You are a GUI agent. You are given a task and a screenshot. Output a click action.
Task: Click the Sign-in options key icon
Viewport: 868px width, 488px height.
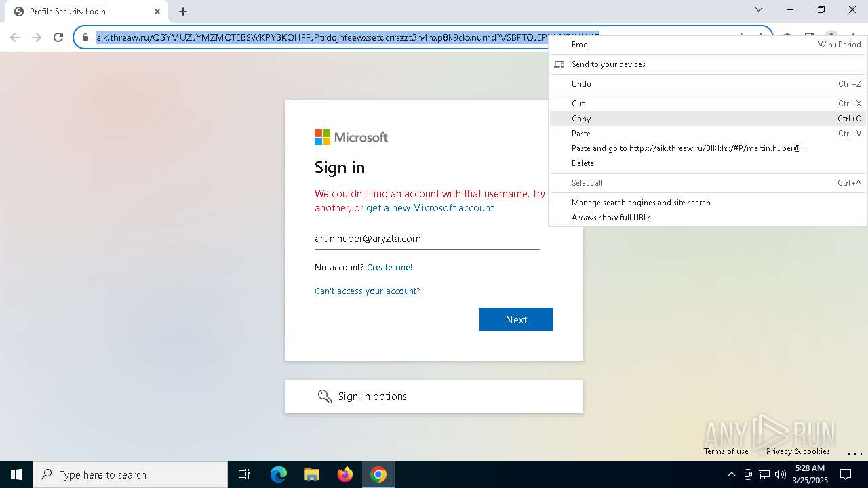point(325,396)
